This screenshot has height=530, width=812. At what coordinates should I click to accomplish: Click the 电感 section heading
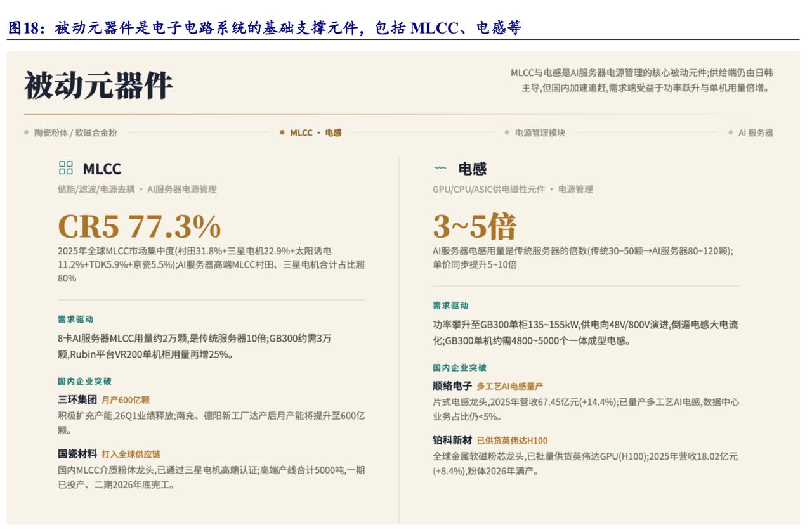point(472,169)
